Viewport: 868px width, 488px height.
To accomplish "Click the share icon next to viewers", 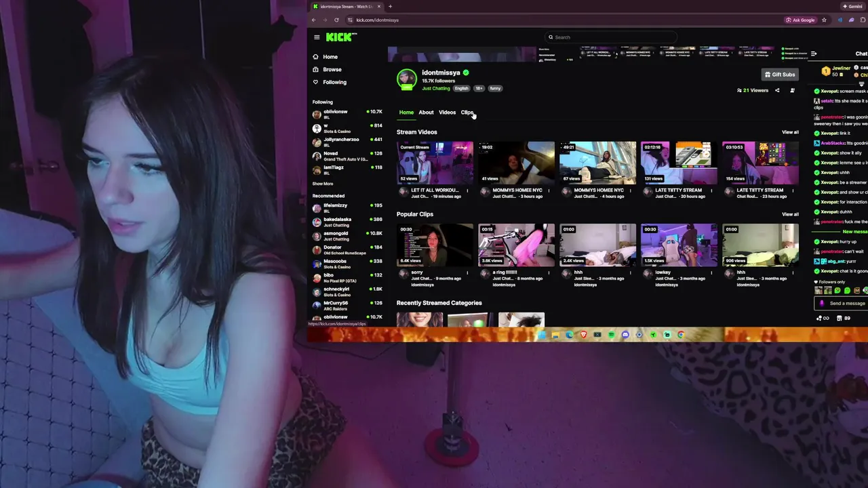I will click(777, 90).
